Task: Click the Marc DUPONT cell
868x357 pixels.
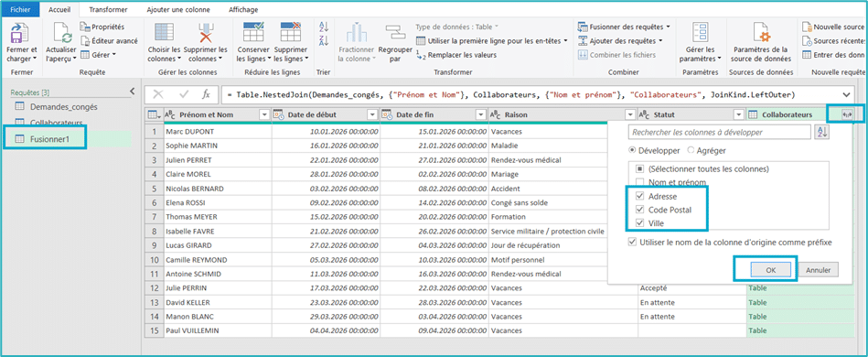Action: 218,132
